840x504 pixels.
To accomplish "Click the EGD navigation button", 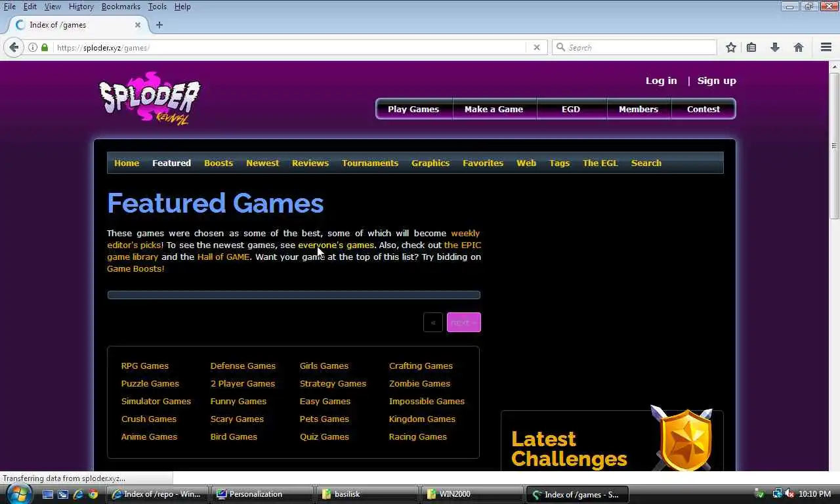I will [x=571, y=109].
